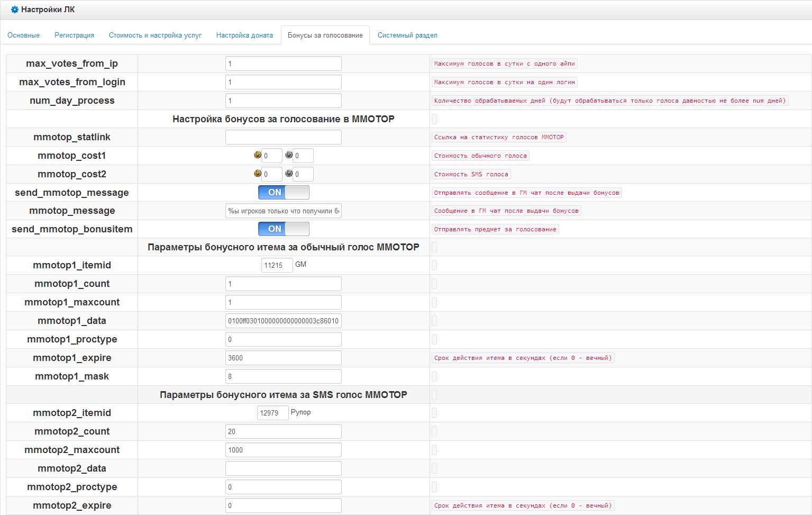Click the empty mmotop2_data field
Screen dimensions: 812x515
click(x=284, y=468)
